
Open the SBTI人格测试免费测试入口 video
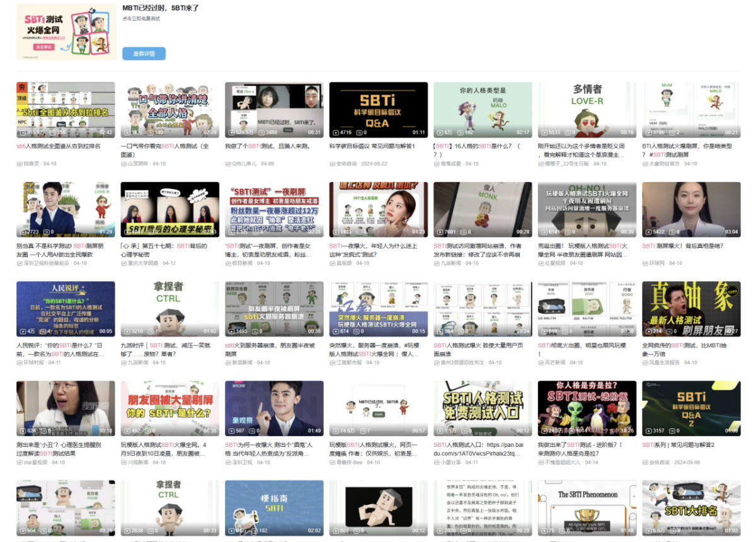pyautogui.click(x=482, y=408)
